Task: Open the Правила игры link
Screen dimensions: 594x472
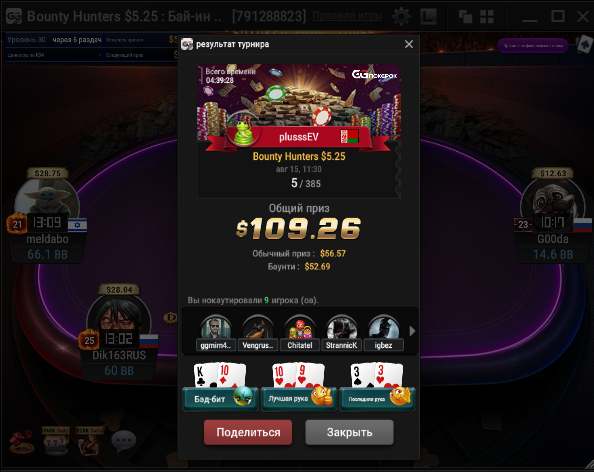Action: tap(347, 16)
